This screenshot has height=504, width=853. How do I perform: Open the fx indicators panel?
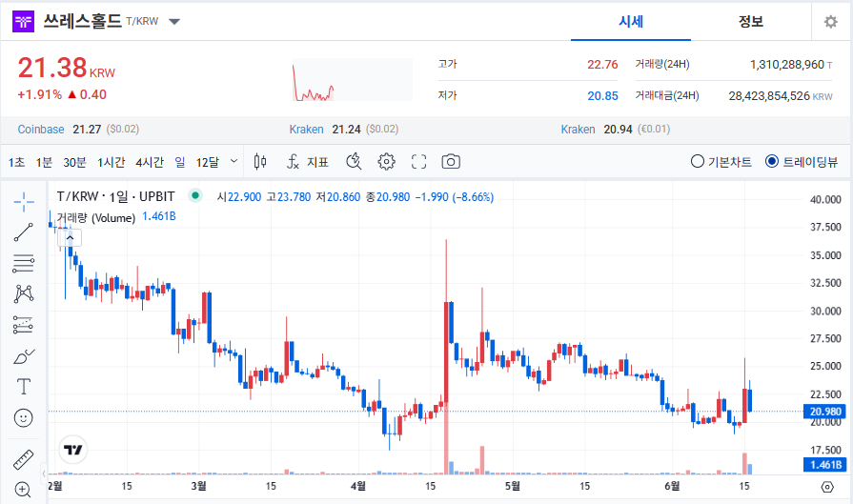[x=293, y=161]
